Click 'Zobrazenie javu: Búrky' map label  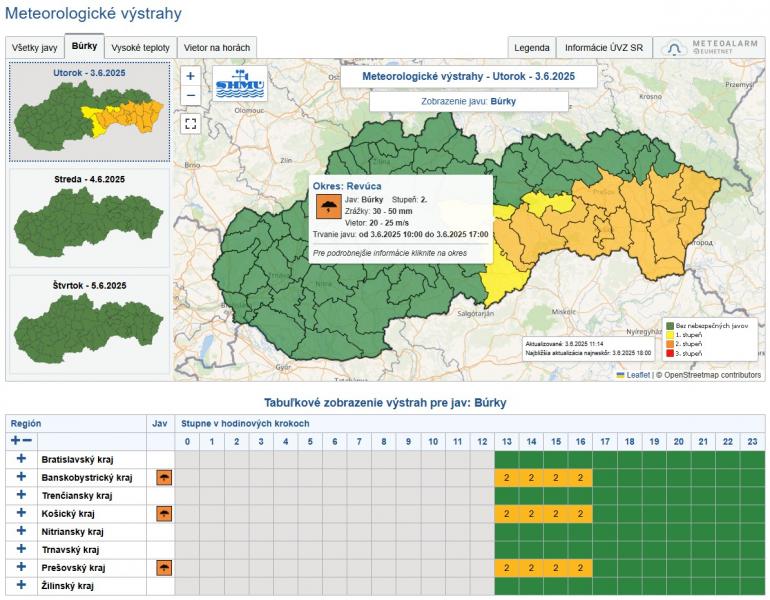pyautogui.click(x=468, y=101)
